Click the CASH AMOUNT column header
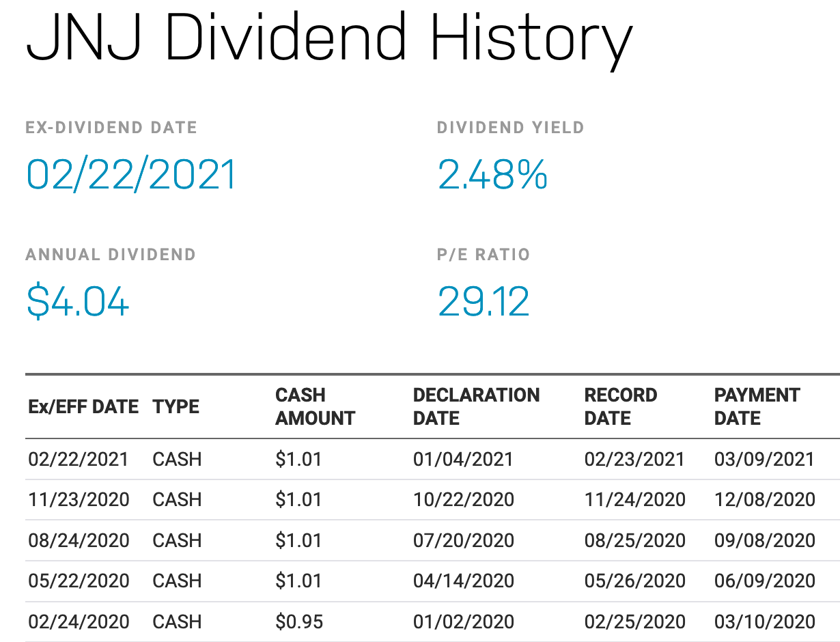 pos(316,407)
